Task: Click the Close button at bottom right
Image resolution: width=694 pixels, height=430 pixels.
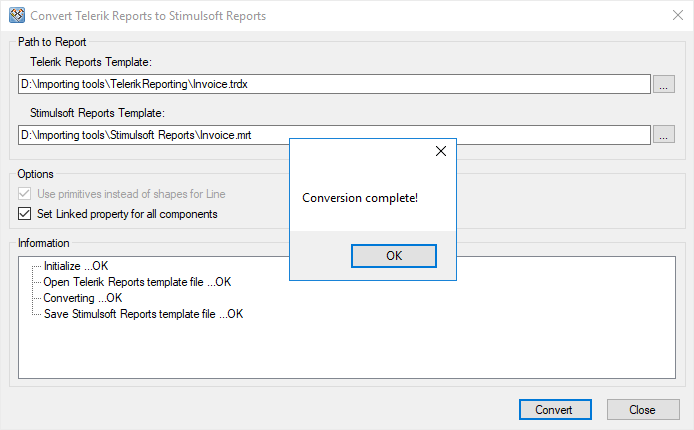Action: [641, 410]
